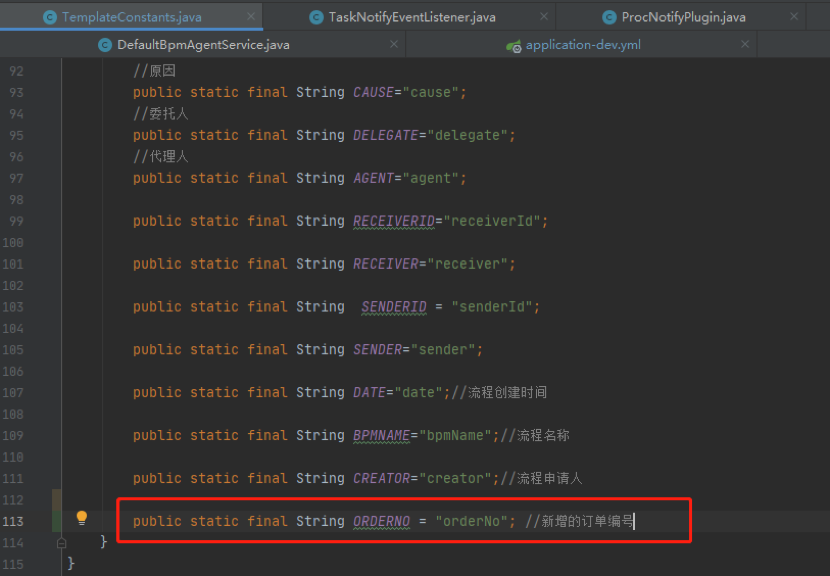This screenshot has width=830, height=576.
Task: Open the yellow lightbulb intention actions
Action: [x=82, y=518]
